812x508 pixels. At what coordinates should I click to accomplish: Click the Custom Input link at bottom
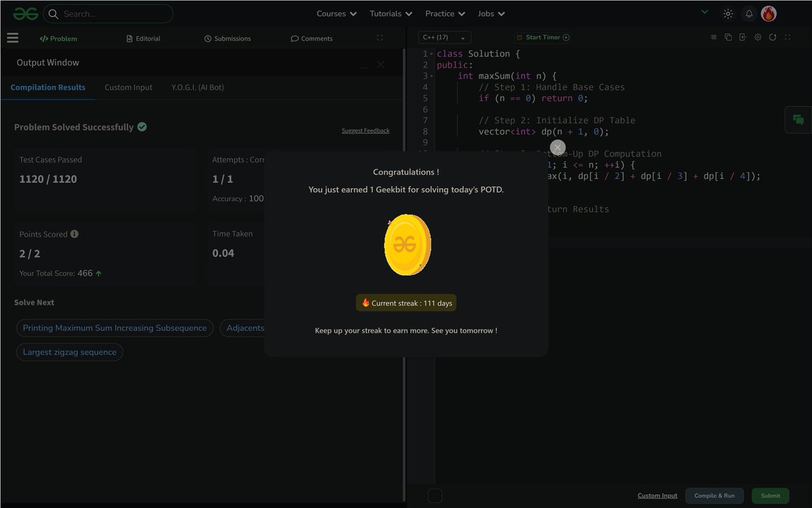pyautogui.click(x=657, y=496)
